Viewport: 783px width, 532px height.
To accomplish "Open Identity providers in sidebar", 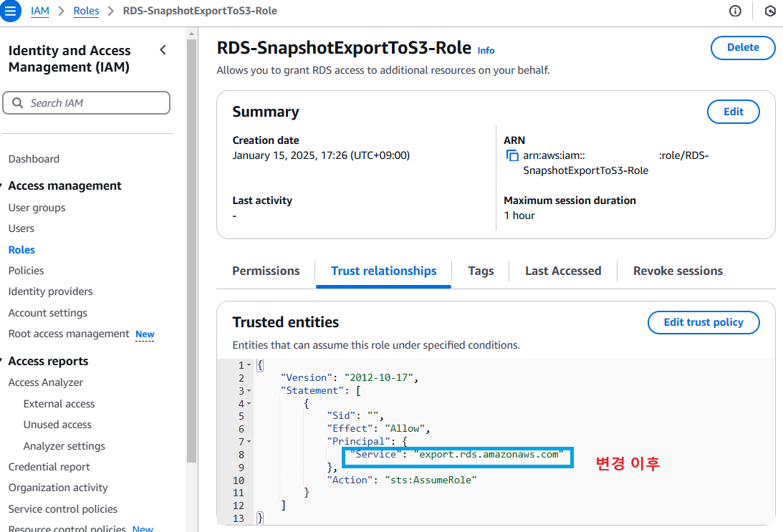I will 50,291.
